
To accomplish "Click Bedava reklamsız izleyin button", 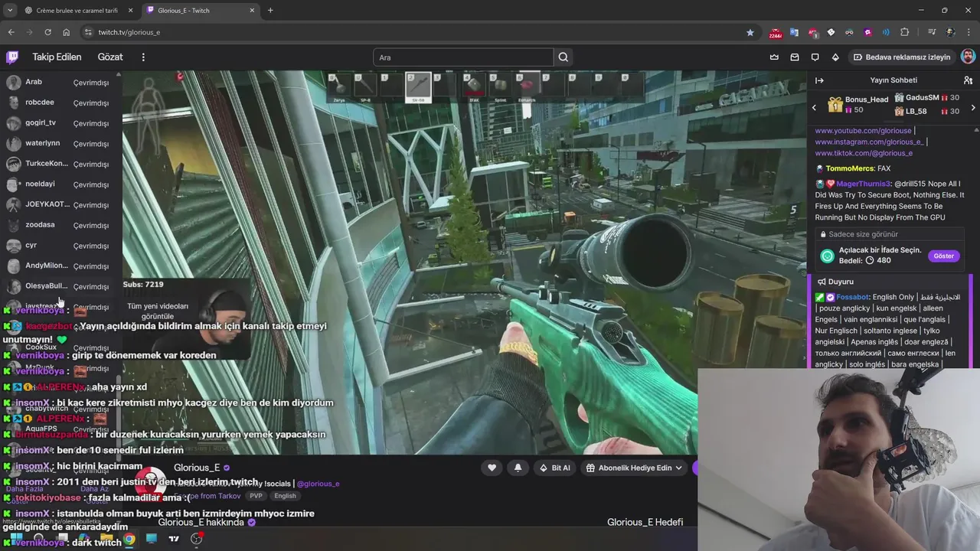I will click(x=902, y=57).
